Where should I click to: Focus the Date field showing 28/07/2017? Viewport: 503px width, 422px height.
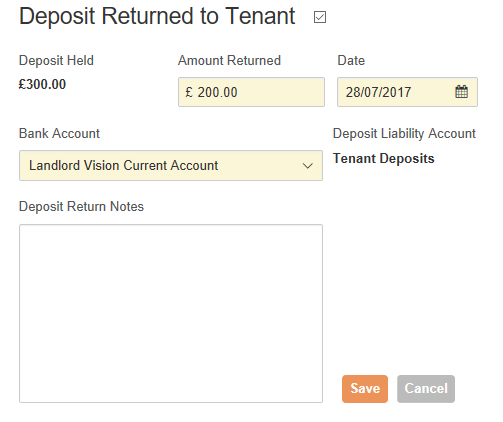[x=407, y=92]
